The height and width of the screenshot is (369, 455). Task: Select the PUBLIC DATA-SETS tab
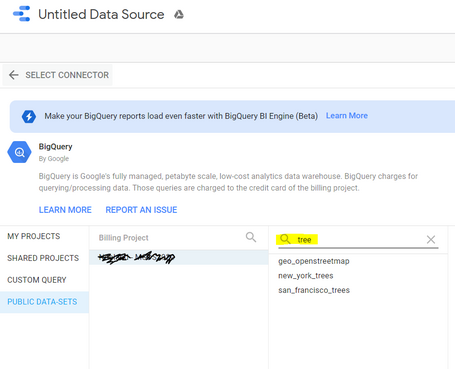[x=44, y=302]
